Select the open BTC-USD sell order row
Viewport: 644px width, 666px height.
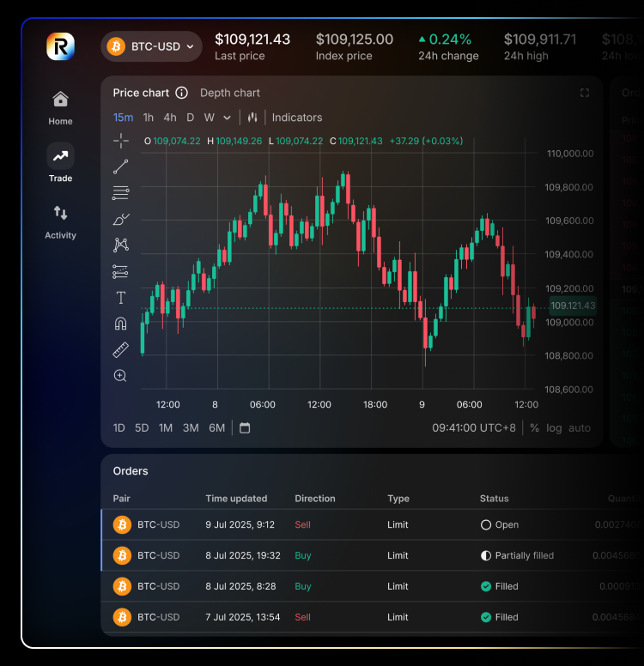[343, 524]
